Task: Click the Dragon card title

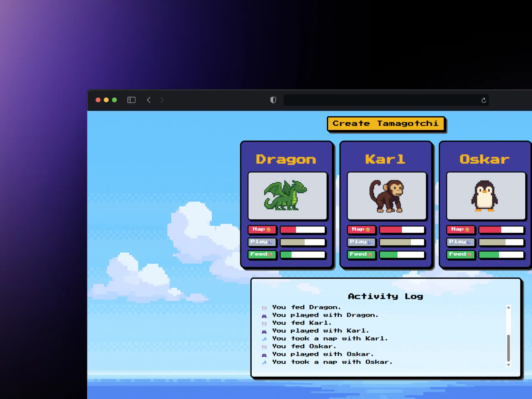Action: pyautogui.click(x=286, y=159)
